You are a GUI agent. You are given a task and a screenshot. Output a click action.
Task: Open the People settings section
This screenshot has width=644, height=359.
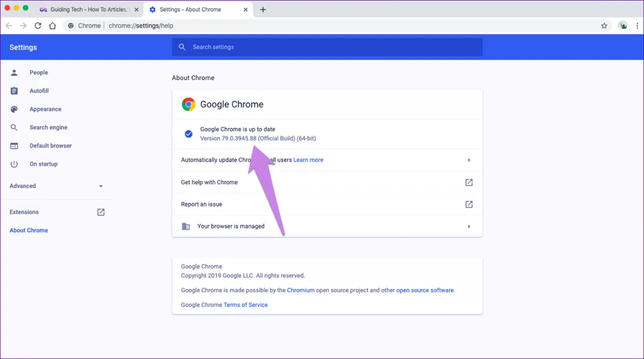(x=39, y=73)
